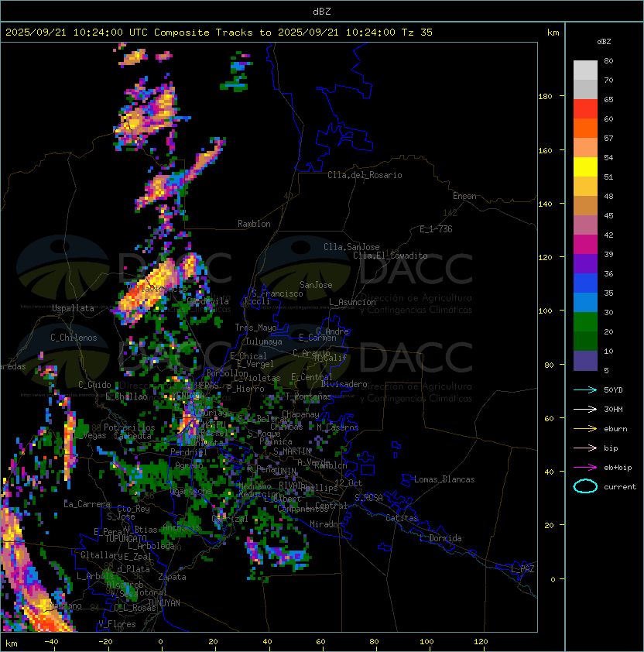Click the E_Challao map label
Image resolution: width=644 pixels, height=652 pixels.
(x=126, y=396)
